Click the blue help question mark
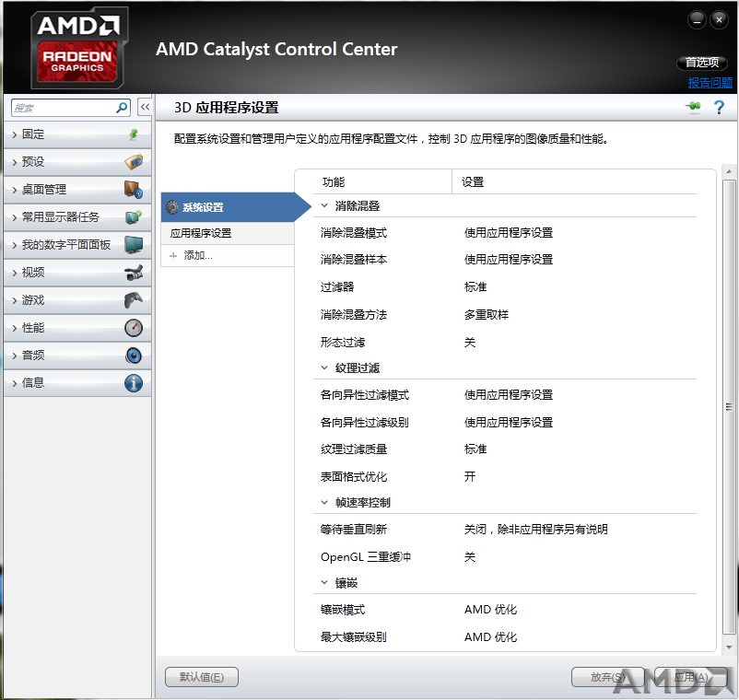The width and height of the screenshot is (739, 700). pos(719,108)
